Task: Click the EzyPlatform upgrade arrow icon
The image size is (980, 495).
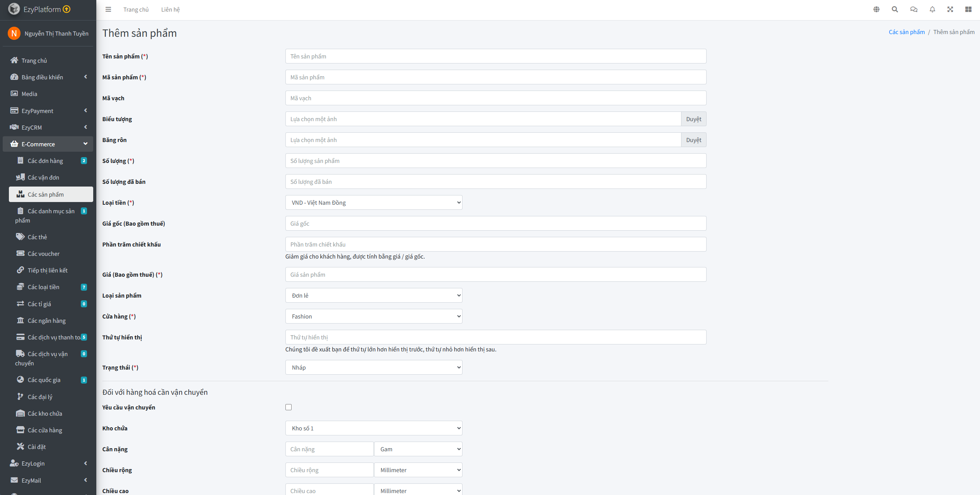Action: point(67,9)
